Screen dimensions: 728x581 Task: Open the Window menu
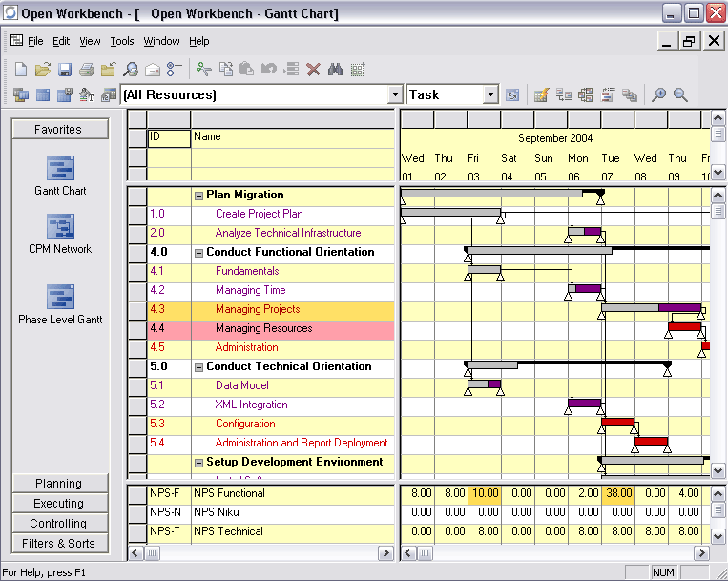[161, 41]
